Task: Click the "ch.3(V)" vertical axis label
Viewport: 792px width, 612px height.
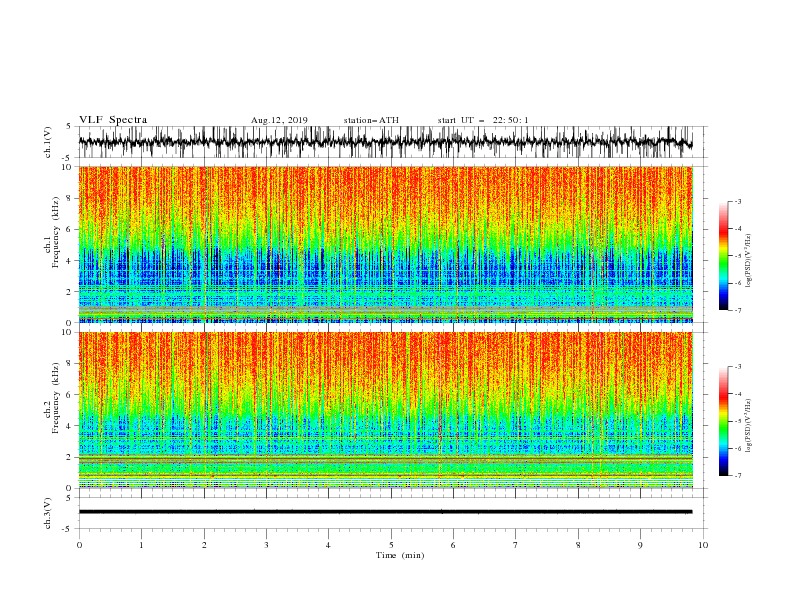Action: coord(48,513)
